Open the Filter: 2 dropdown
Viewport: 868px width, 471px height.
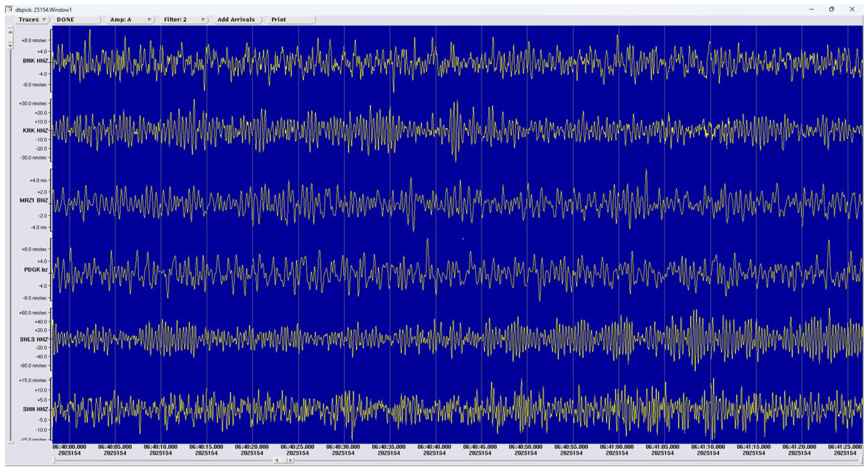coord(184,20)
